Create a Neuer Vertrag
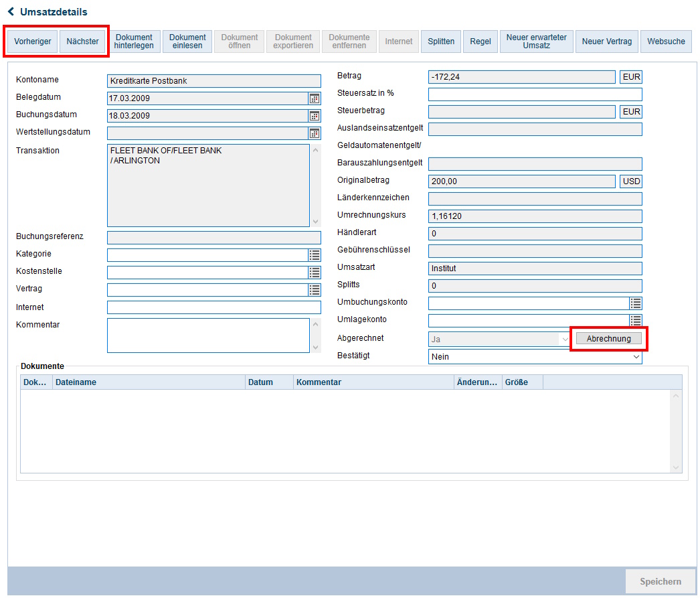Image resolution: width=700 pixels, height=598 pixels. click(607, 42)
